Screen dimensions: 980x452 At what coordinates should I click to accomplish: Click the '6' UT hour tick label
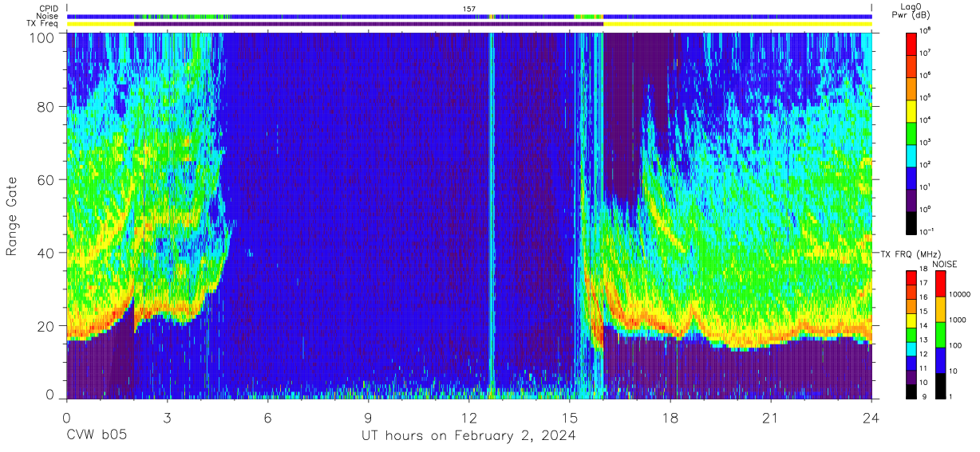pos(268,417)
